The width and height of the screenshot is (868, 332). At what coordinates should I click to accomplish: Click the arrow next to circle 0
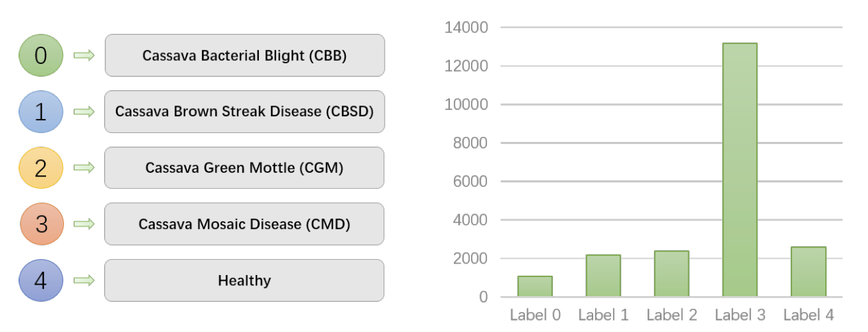tap(84, 56)
